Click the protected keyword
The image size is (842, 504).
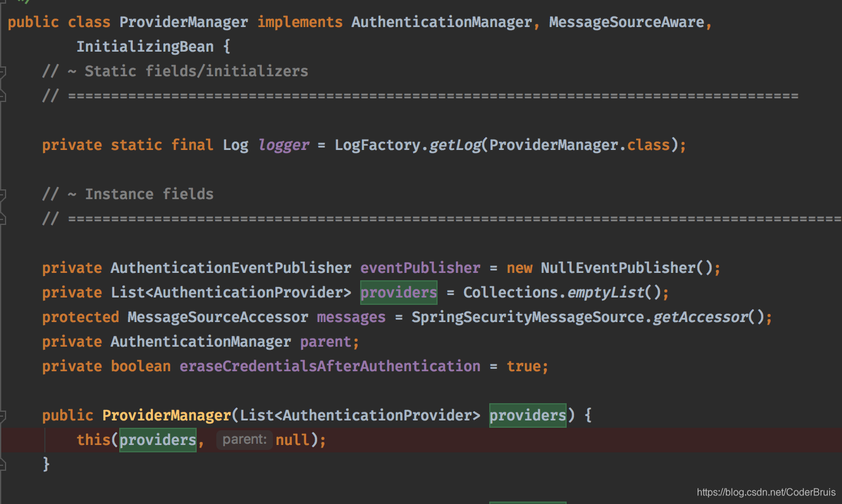[81, 317]
